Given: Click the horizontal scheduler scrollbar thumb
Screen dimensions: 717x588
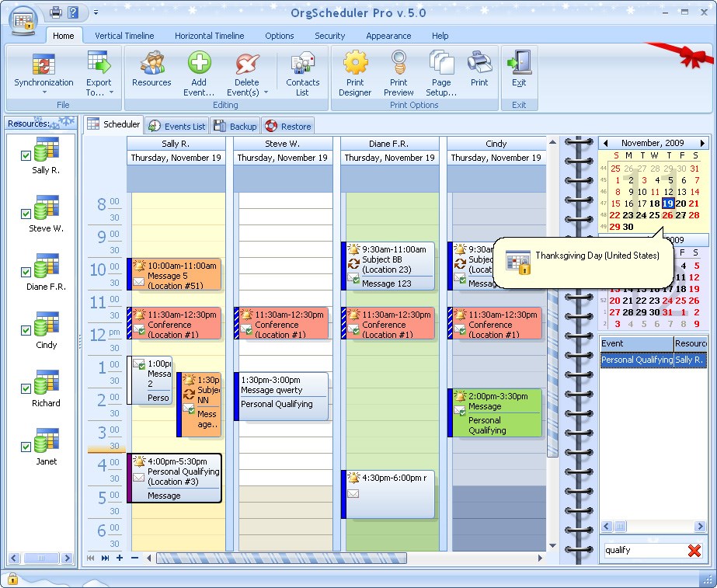Looking at the screenshot, I should 281,558.
